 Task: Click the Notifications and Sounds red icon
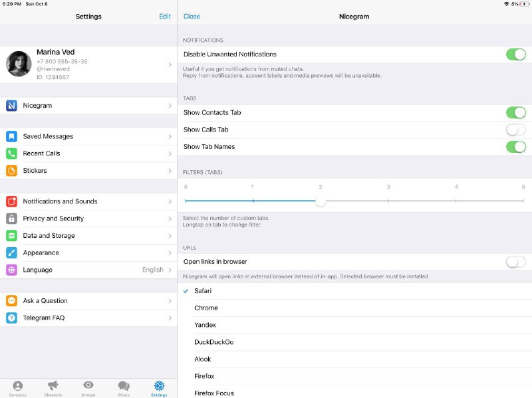tap(11, 201)
